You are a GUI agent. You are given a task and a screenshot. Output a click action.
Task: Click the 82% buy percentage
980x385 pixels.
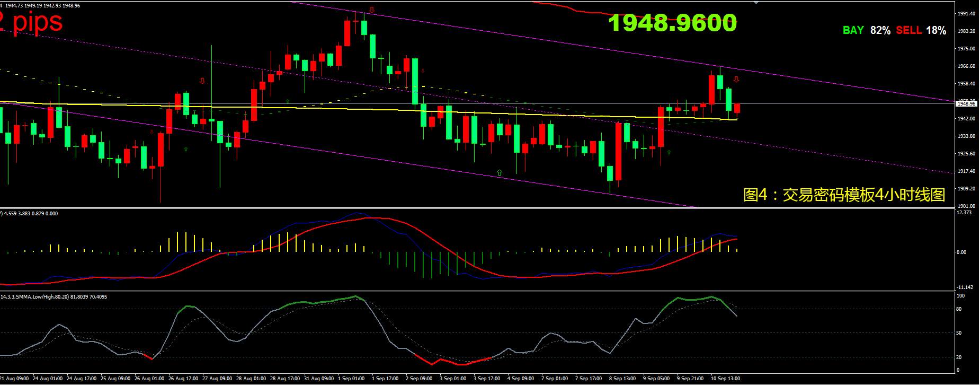[x=880, y=30]
